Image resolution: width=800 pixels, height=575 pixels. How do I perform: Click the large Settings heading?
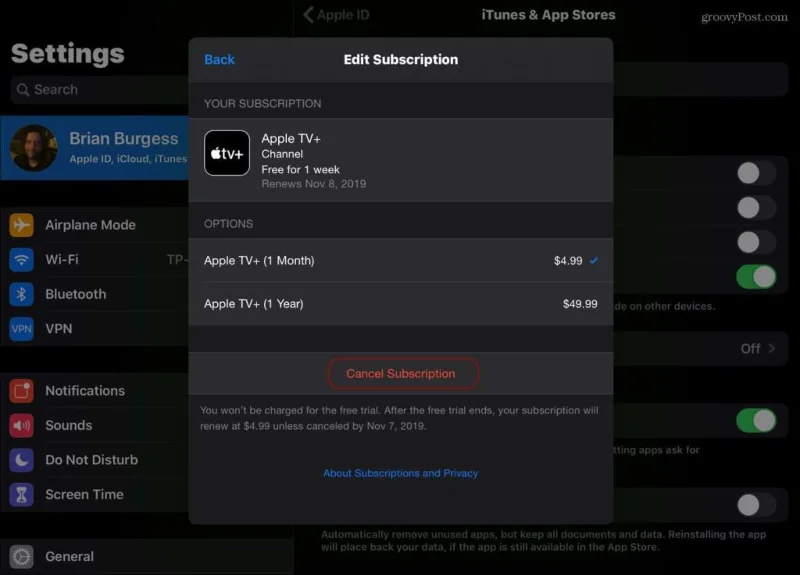click(x=67, y=54)
